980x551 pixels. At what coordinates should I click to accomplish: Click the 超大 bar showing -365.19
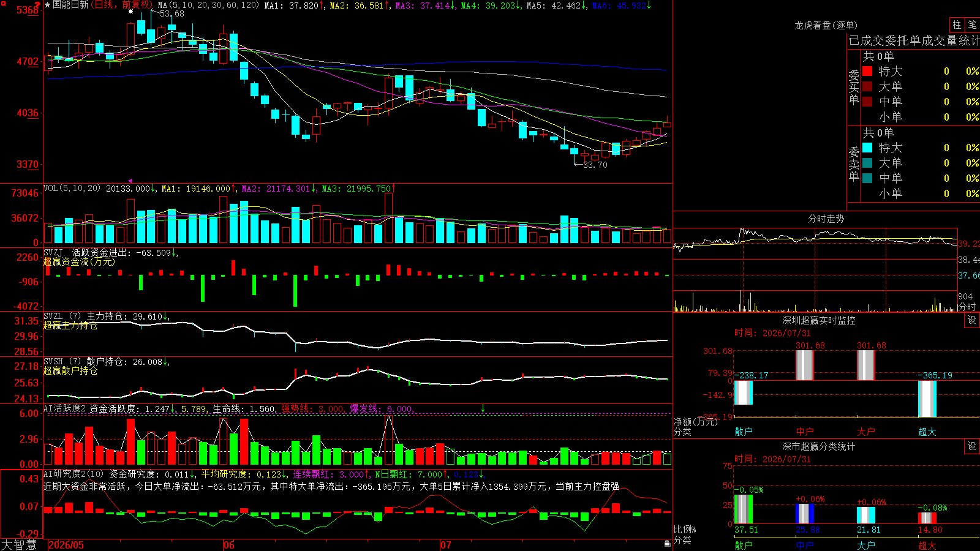click(x=927, y=399)
